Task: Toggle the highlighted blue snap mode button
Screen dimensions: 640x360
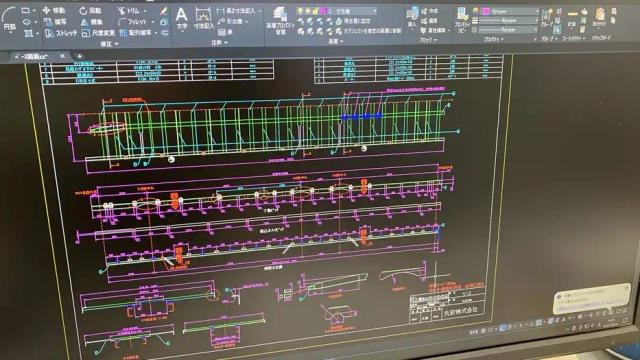Action: pos(502,327)
